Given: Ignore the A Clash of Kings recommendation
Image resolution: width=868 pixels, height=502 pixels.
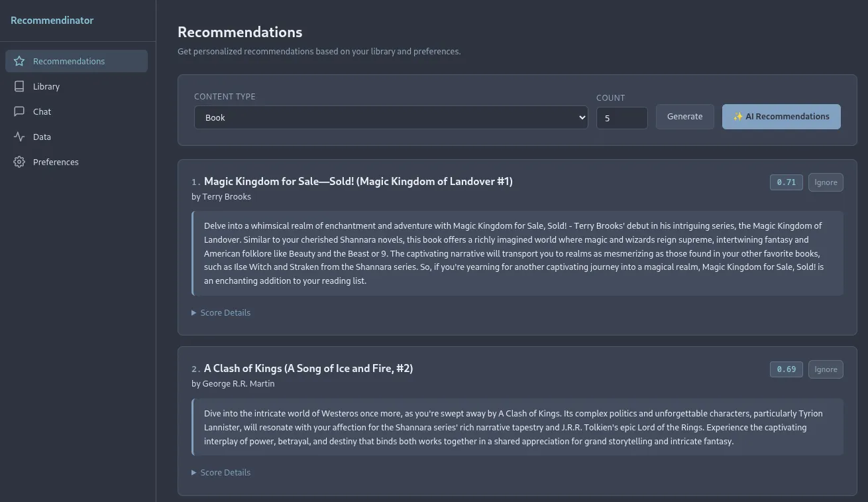Looking at the screenshot, I should coord(826,369).
